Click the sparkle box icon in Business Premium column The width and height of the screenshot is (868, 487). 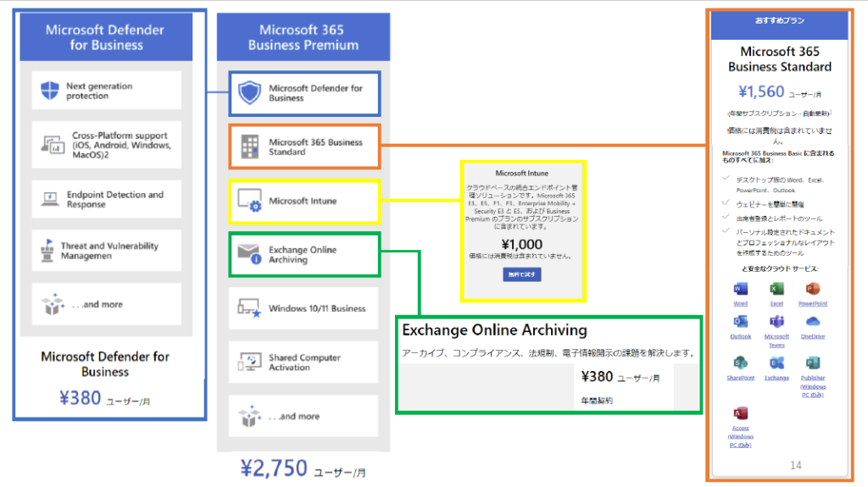pyautogui.click(x=250, y=416)
